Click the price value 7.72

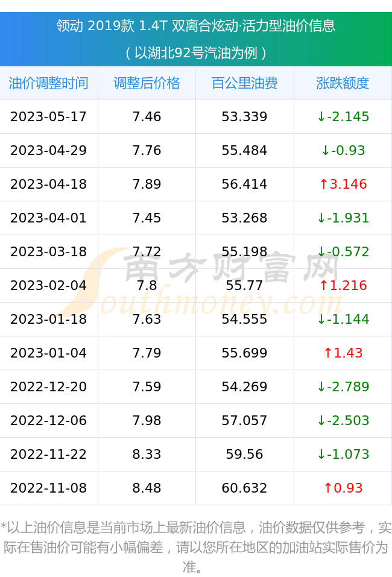[x=147, y=251]
